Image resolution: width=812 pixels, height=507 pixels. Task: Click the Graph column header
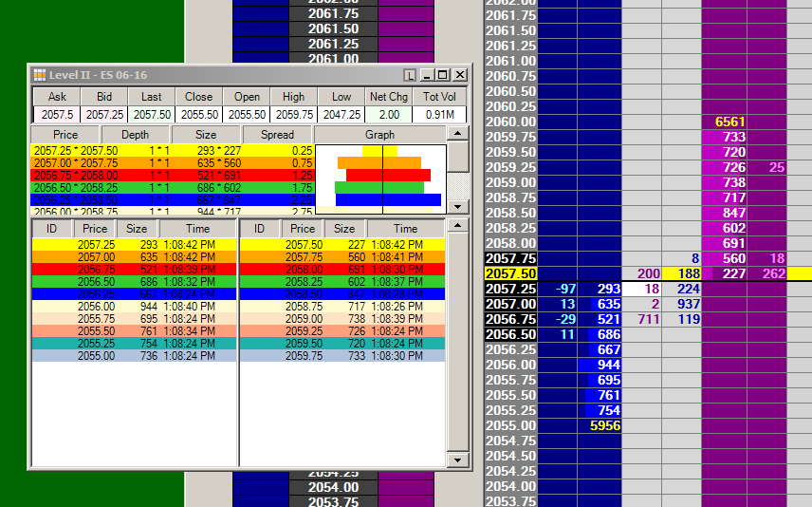(x=379, y=135)
